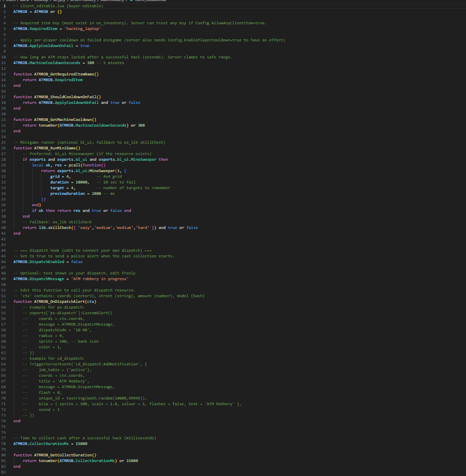
Task: Click the 'target = 4,' setting
Action: point(63,188)
